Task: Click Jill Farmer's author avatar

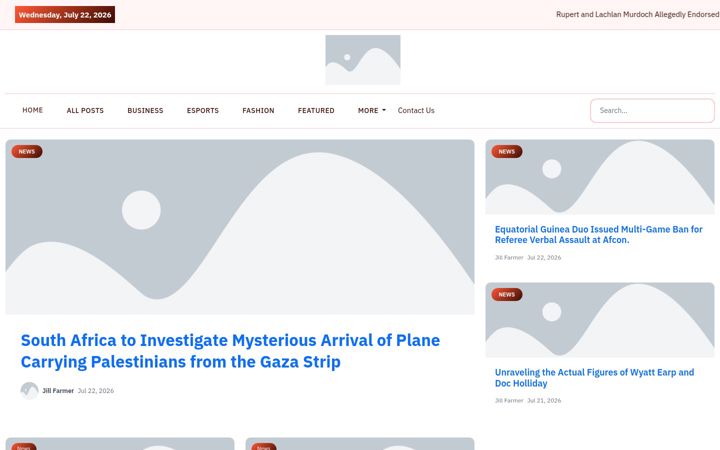Action: point(29,391)
